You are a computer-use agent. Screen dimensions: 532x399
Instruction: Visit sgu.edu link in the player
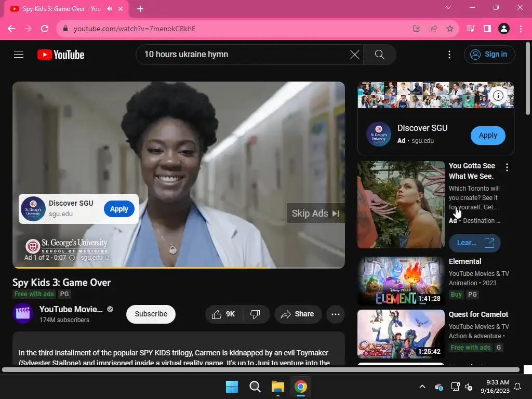(95, 258)
